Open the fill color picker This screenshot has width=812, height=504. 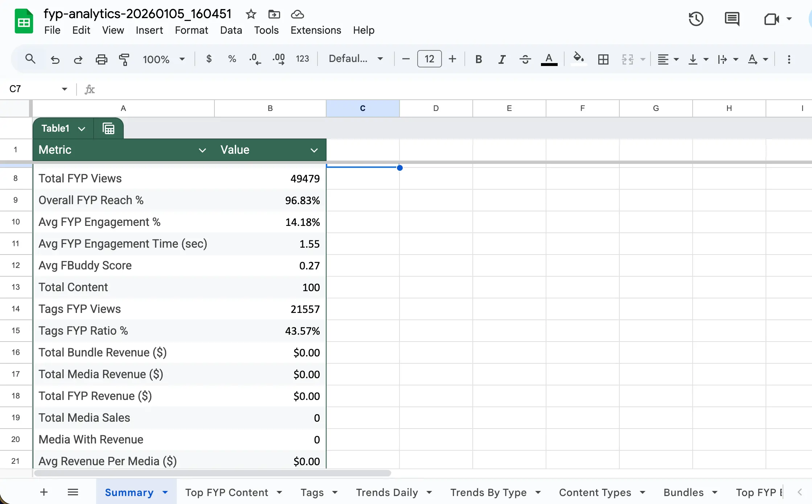click(578, 59)
